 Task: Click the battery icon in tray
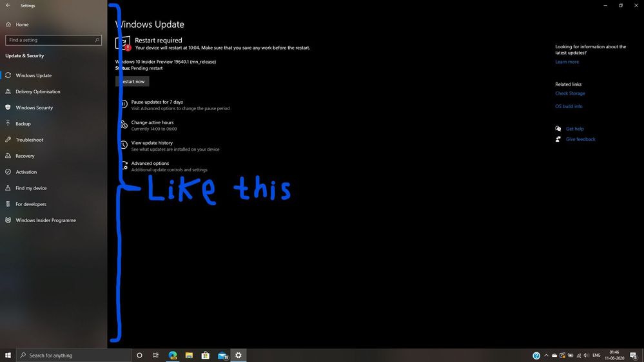coord(571,356)
